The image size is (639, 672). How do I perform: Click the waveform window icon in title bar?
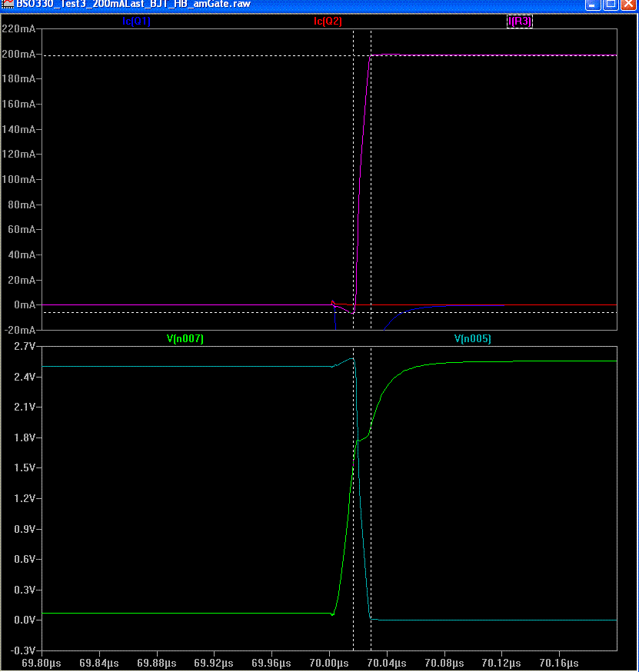(8, 4)
